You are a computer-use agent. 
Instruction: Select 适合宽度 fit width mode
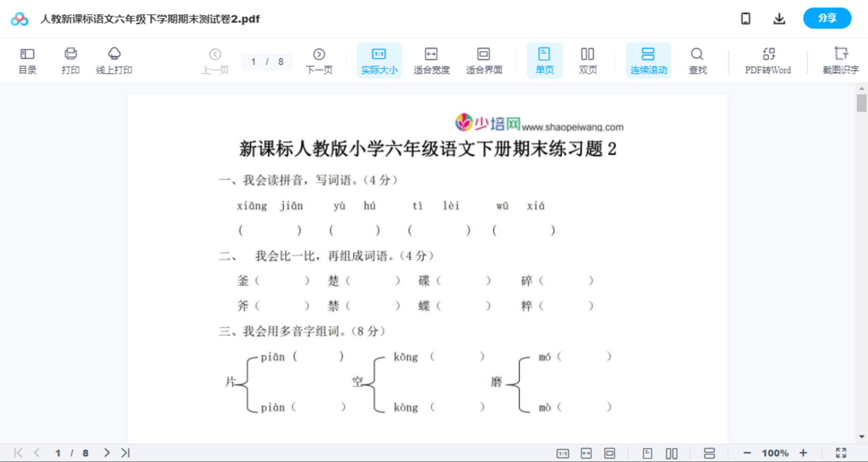pyautogui.click(x=431, y=60)
